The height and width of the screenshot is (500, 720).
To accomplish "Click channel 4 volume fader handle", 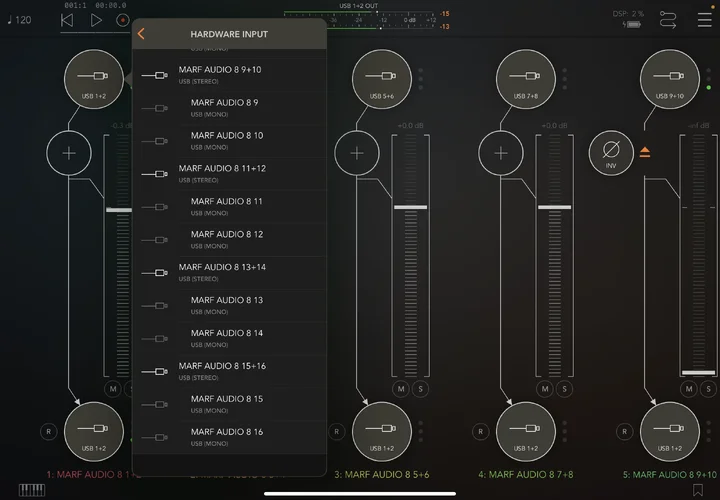I will tap(553, 207).
